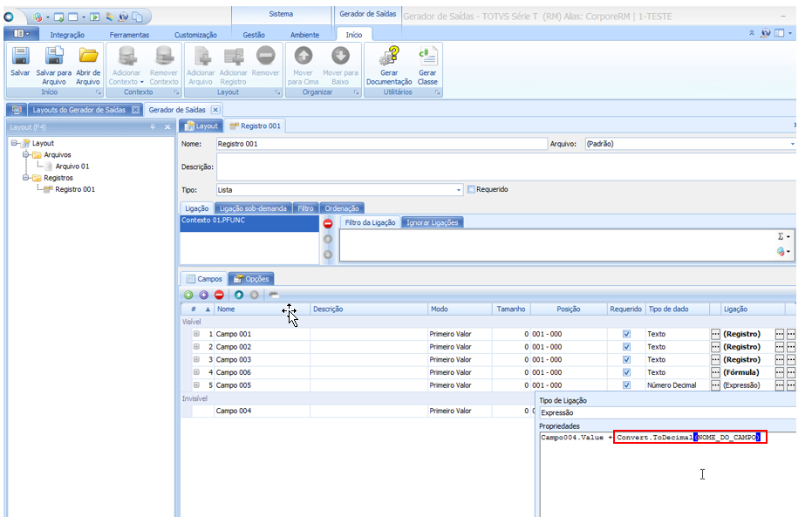Image resolution: width=812 pixels, height=517 pixels.
Task: Sort by the Tamanho column header
Action: [x=510, y=309]
